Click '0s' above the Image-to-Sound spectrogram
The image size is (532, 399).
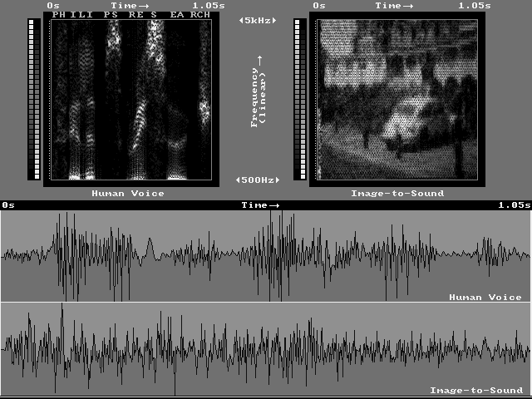tap(319, 6)
